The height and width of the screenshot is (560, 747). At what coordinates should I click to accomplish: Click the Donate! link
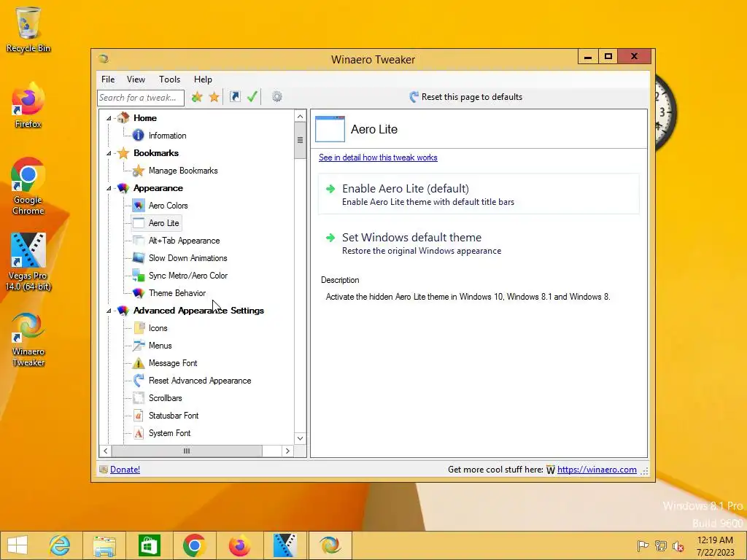point(125,470)
